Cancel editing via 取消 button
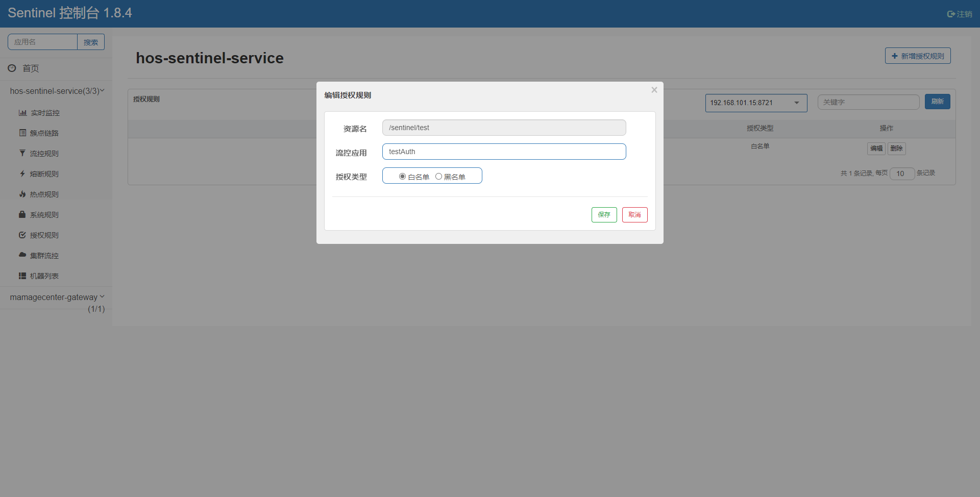Viewport: 980px width, 497px height. [634, 214]
